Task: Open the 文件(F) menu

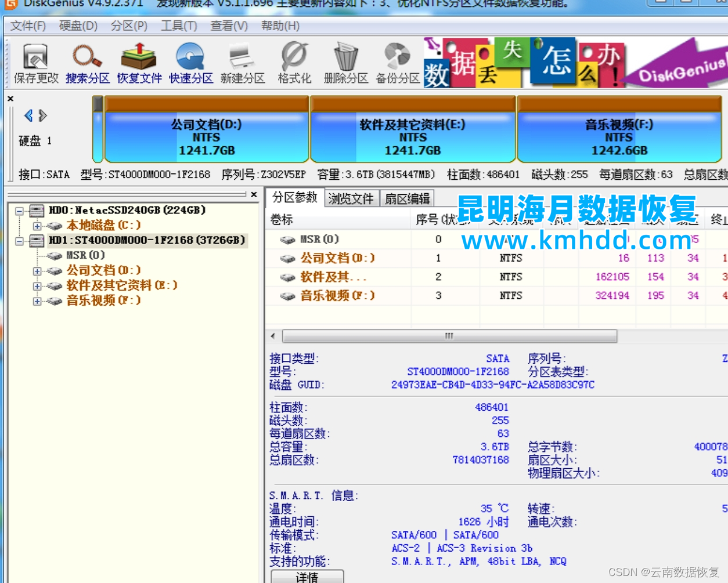Action: (28, 26)
